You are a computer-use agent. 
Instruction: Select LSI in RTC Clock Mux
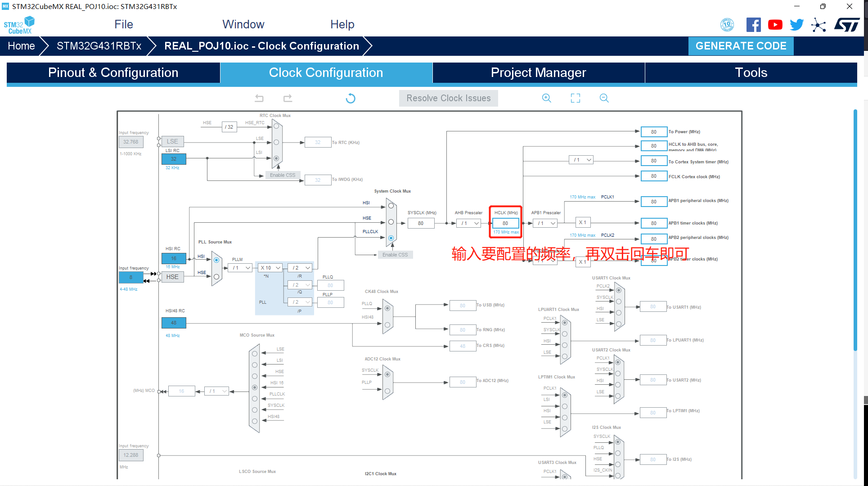(x=276, y=158)
